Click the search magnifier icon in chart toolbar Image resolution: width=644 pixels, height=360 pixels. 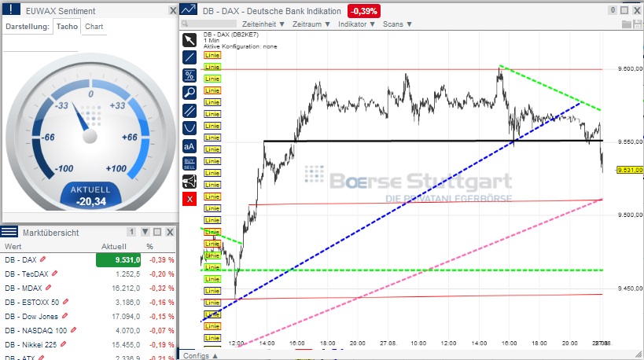click(x=185, y=24)
